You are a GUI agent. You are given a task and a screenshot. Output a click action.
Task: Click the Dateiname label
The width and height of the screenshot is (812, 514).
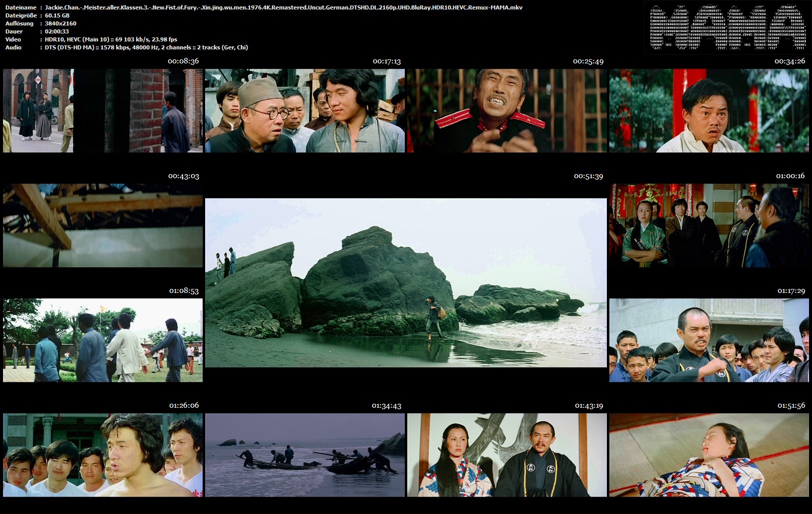pos(20,7)
